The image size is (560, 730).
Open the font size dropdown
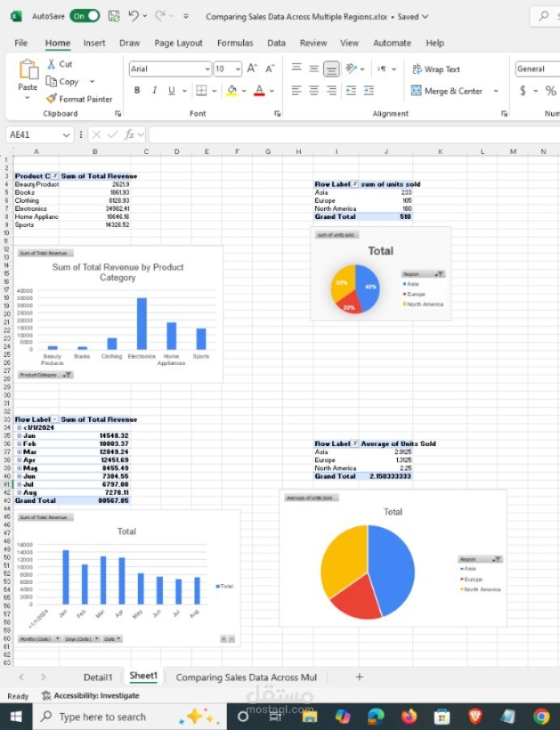pyautogui.click(x=237, y=70)
